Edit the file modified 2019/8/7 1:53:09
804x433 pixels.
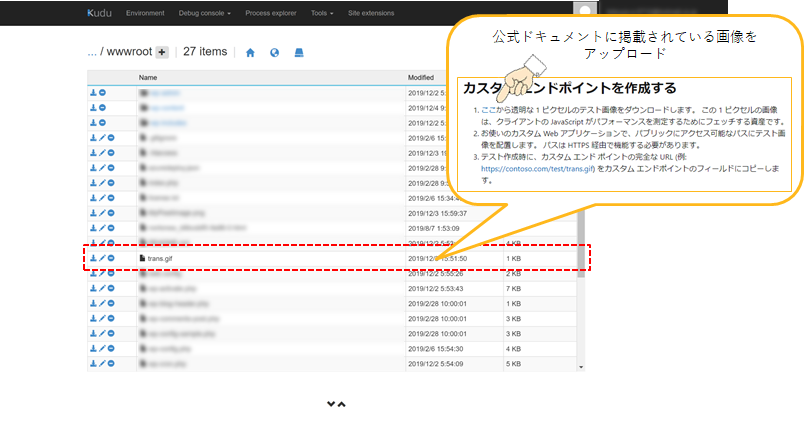(102, 228)
